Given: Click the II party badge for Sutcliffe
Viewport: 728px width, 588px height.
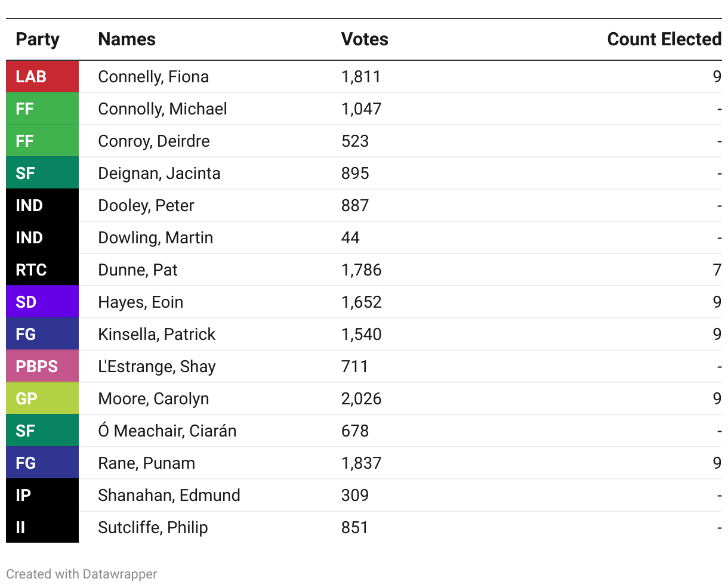Looking at the screenshot, I should [42, 527].
